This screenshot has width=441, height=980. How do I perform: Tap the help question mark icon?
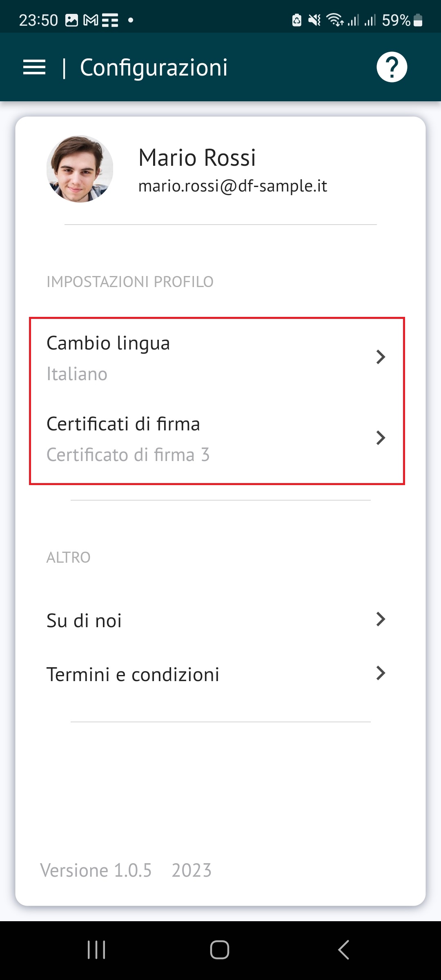pyautogui.click(x=392, y=67)
